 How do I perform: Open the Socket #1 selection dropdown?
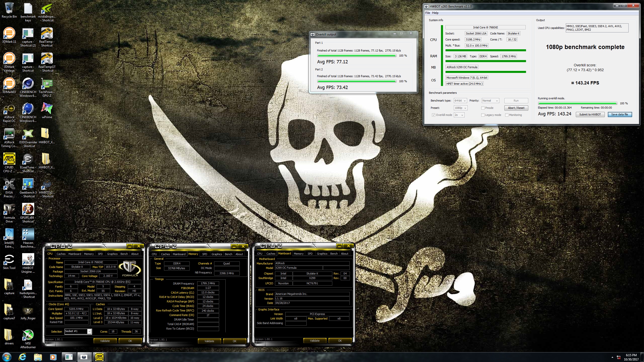point(78,331)
